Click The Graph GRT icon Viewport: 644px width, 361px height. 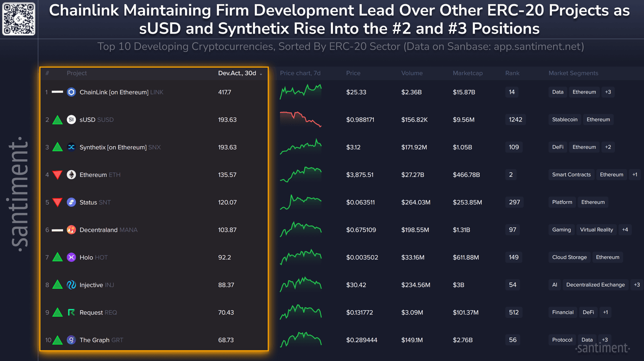pos(71,340)
